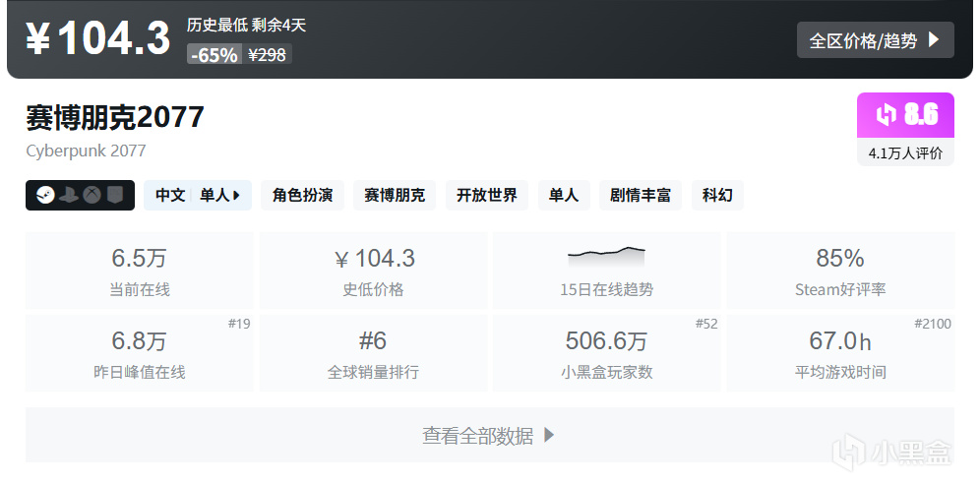
Task: Open the 85% Steam好评率 stat card
Action: 840,271
